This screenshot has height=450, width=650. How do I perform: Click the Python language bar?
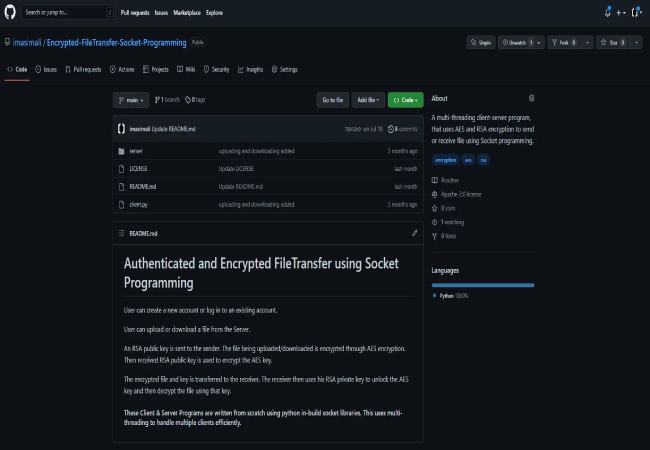pos(483,285)
